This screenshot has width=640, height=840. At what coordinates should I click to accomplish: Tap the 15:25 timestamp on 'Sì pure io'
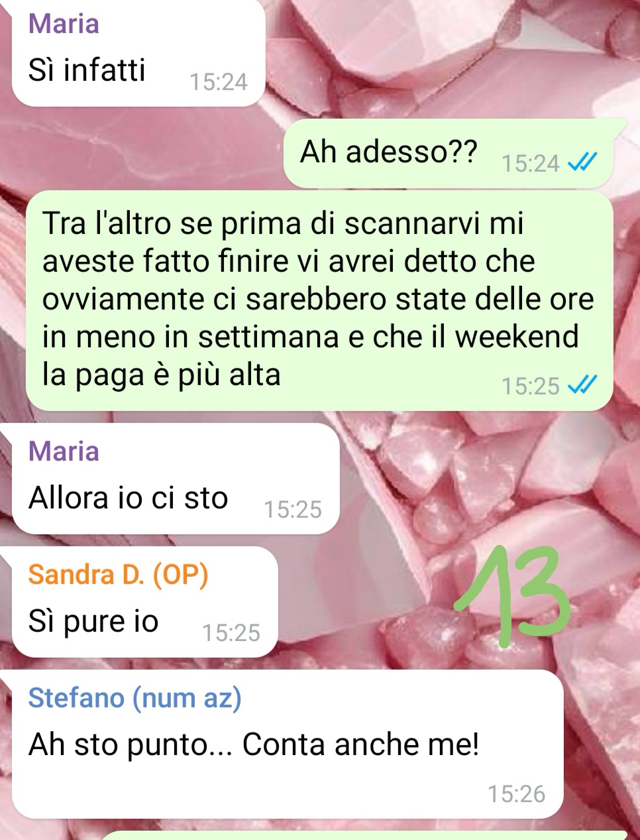[231, 633]
